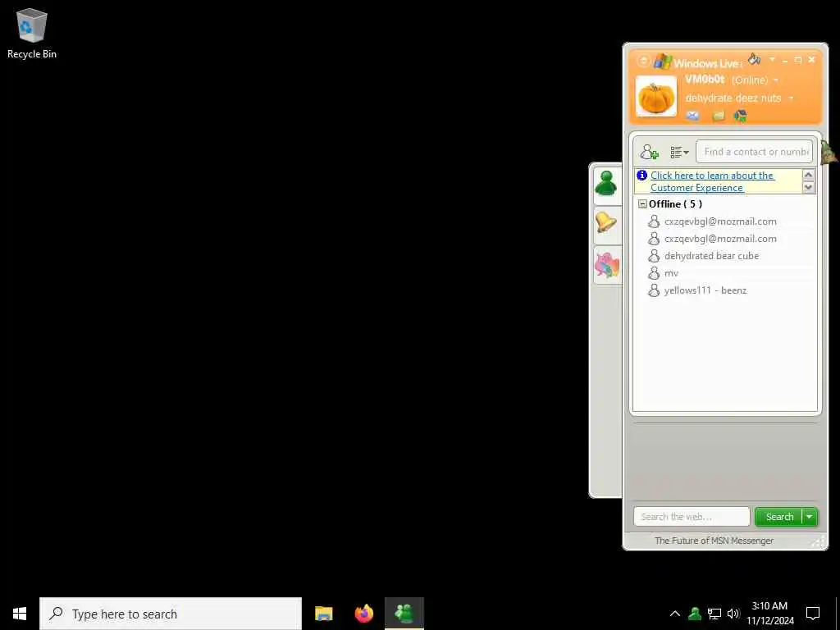
Task: Open the volume speaker tray icon
Action: 733,614
